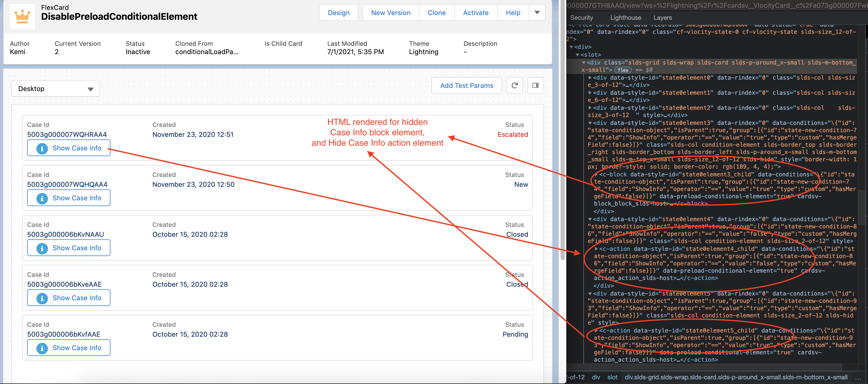Click the Activate button
Screen dimensions: 868x384
click(475, 12)
